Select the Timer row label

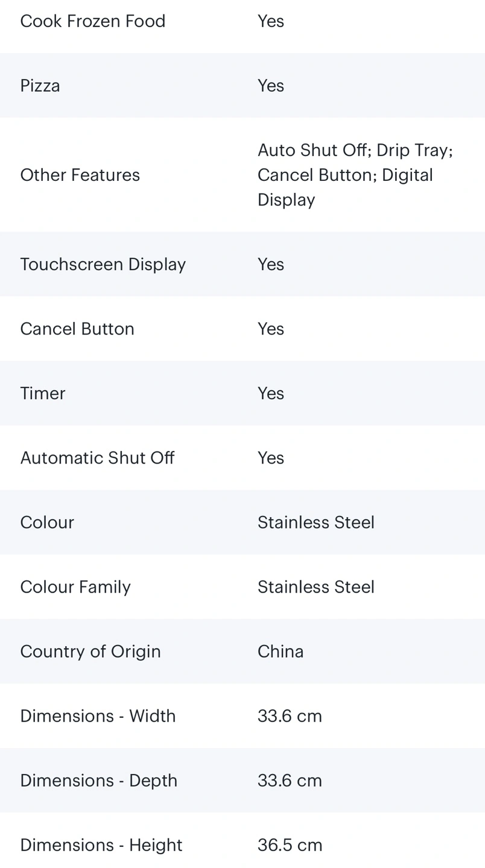click(43, 393)
